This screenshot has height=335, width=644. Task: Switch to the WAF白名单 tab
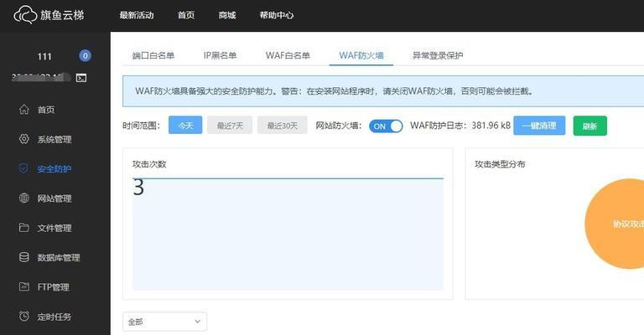288,55
